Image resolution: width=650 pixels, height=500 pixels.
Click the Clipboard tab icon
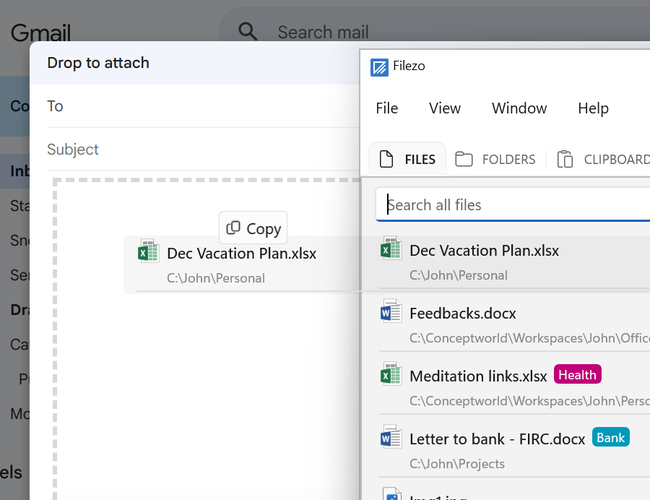coord(565,159)
